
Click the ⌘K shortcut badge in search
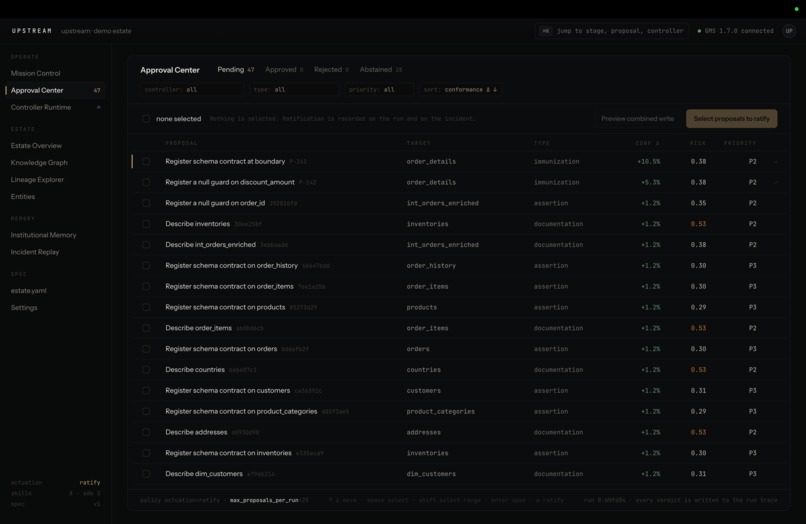(545, 31)
